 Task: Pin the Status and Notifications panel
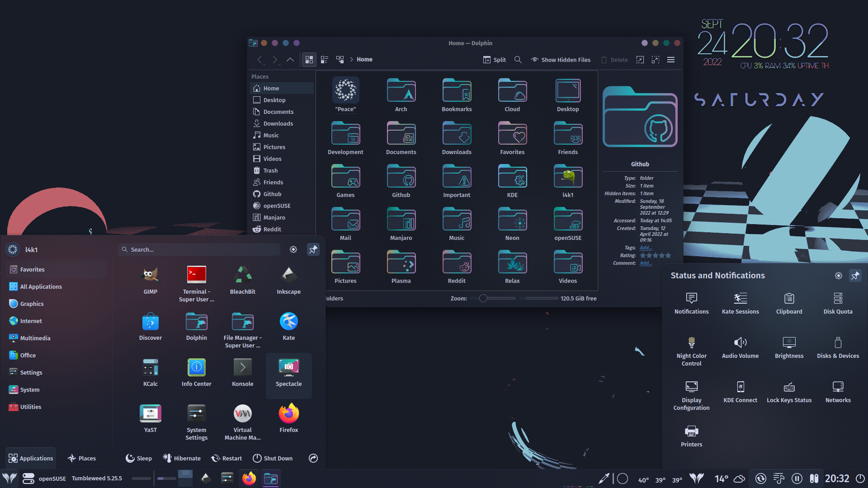pos(855,276)
